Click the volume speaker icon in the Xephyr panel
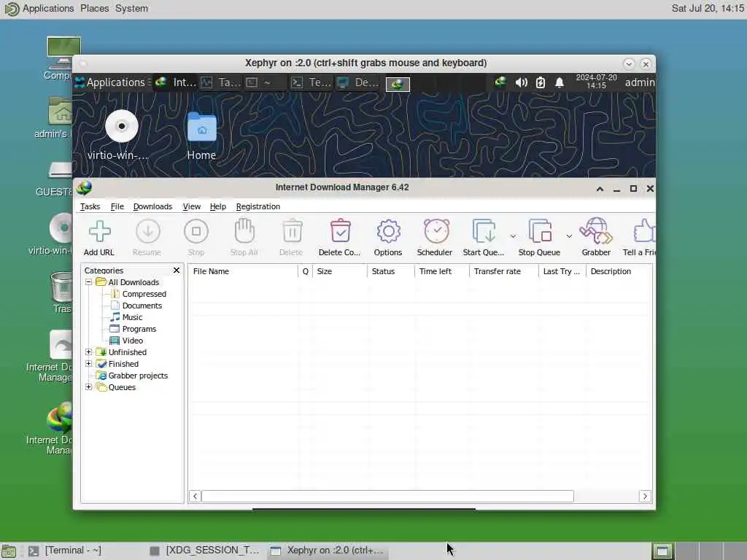The height and width of the screenshot is (560, 747). pyautogui.click(x=521, y=82)
